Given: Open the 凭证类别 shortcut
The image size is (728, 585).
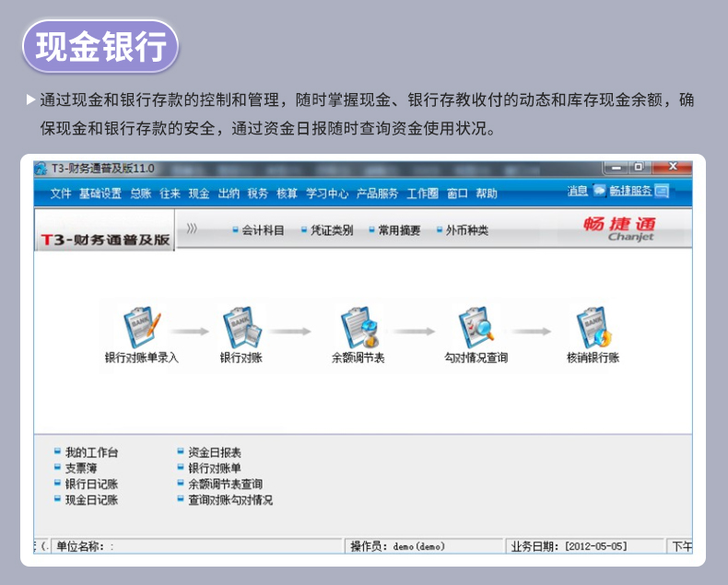Looking at the screenshot, I should pos(332,230).
